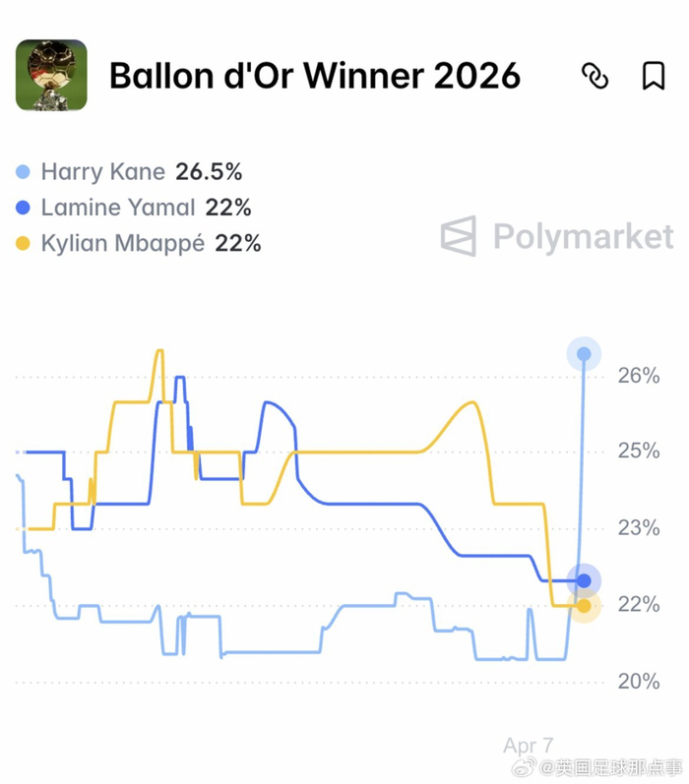The height and width of the screenshot is (784, 689).
Task: Click the Polymarket watermark text
Action: (583, 237)
